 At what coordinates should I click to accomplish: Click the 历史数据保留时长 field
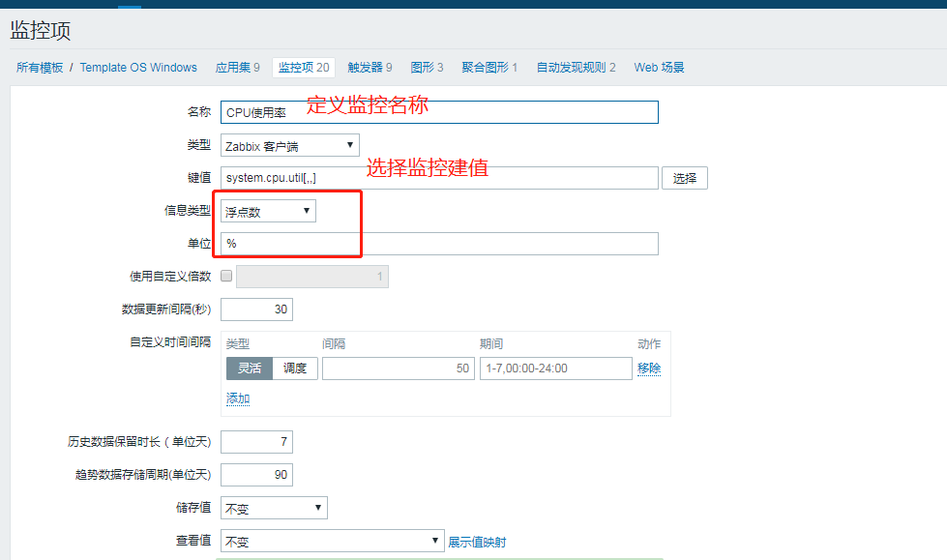pos(256,442)
